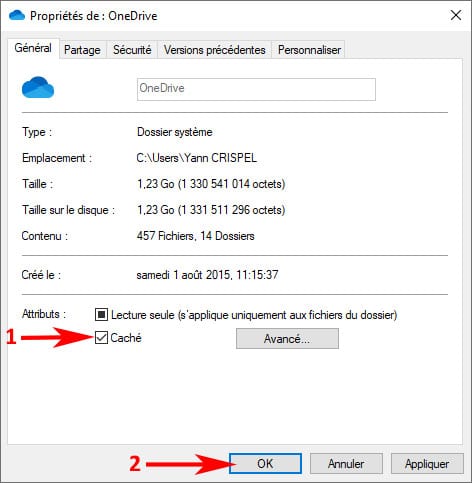This screenshot has width=472, height=483.
Task: Click the Annuler button
Action: coord(346,464)
